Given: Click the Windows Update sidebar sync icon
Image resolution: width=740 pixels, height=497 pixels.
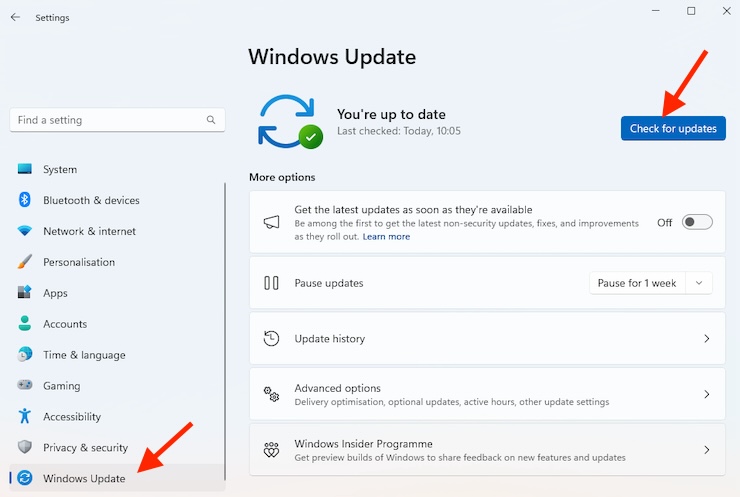Looking at the screenshot, I should (25, 478).
